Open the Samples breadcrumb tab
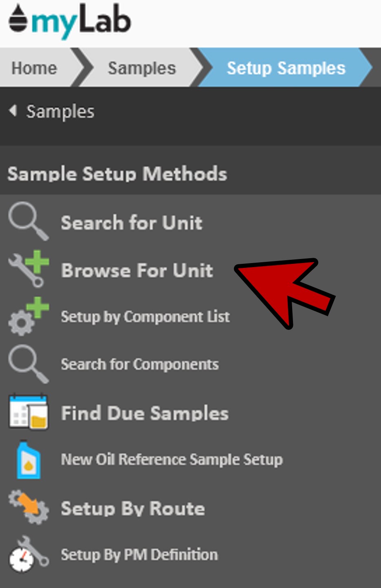This screenshot has height=588, width=381. click(x=141, y=68)
